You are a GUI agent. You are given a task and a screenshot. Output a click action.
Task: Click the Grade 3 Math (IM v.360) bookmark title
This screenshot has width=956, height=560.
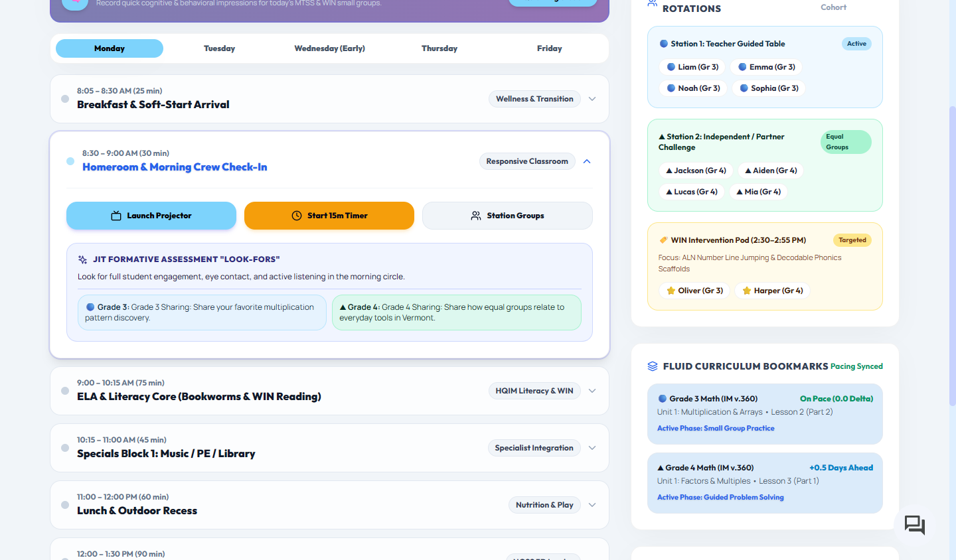pyautogui.click(x=713, y=399)
